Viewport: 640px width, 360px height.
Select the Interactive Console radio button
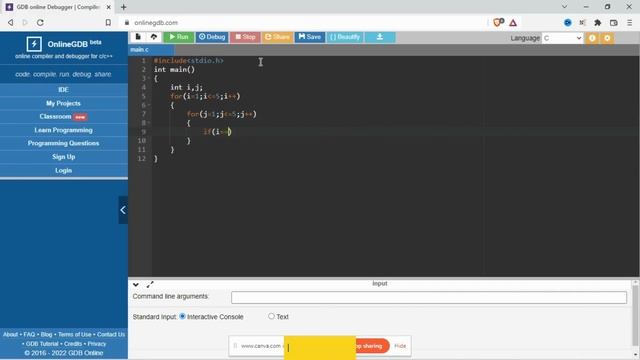(182, 316)
